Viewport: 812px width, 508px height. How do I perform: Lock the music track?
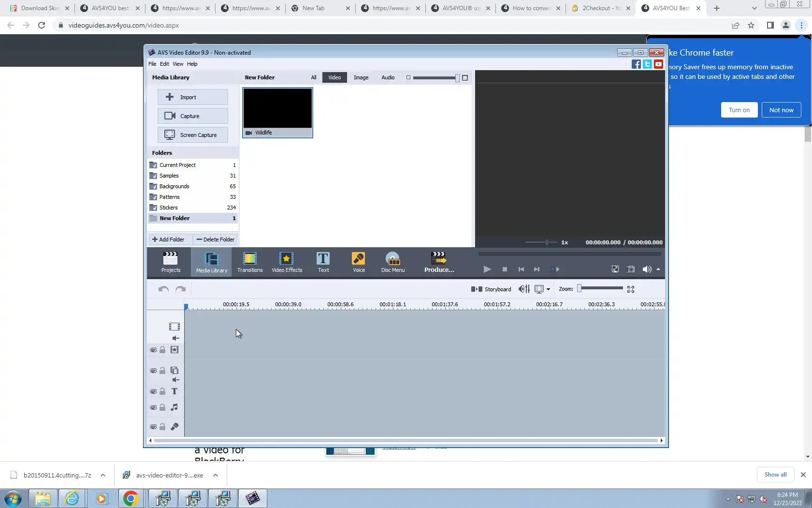[x=162, y=407]
